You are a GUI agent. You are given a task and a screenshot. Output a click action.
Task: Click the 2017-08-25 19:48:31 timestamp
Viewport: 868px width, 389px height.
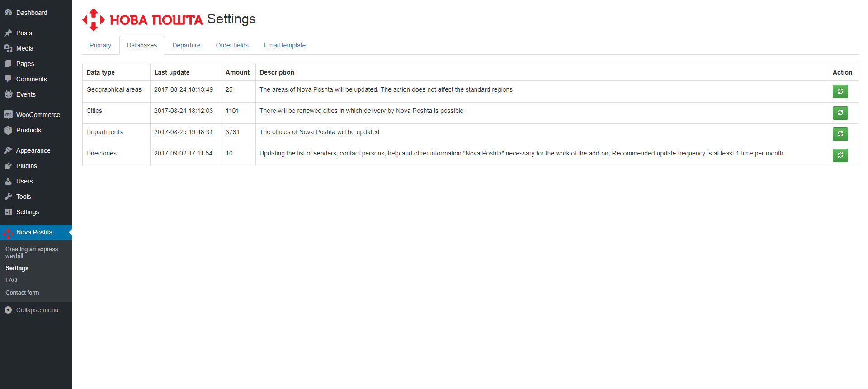point(184,132)
